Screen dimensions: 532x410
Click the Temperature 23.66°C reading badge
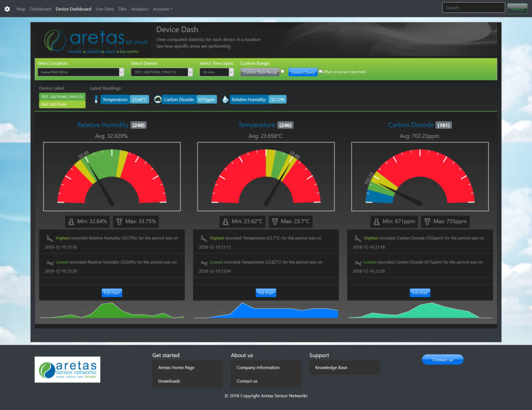pyautogui.click(x=125, y=100)
